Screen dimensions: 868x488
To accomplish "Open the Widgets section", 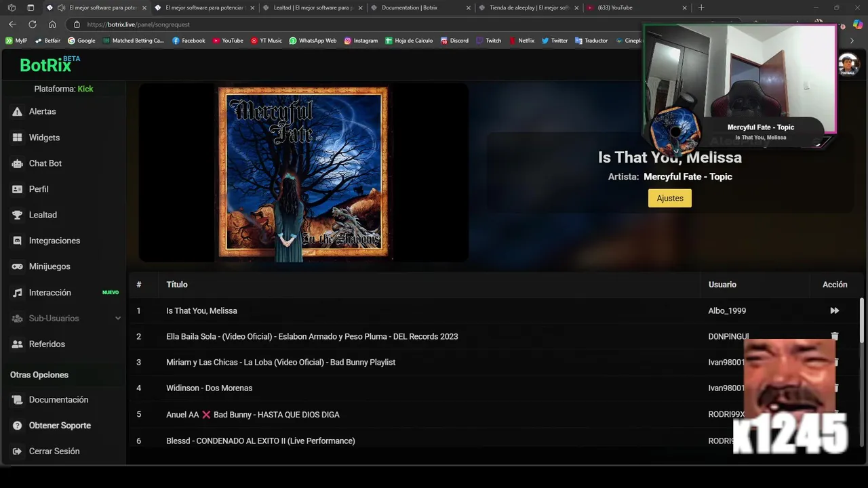I will click(44, 138).
